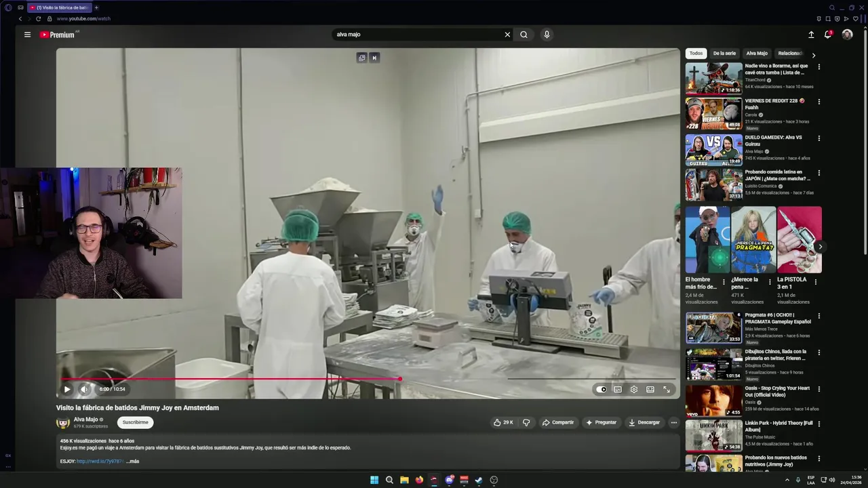
Task: Select the Alva Majo filter chip
Action: pos(757,54)
